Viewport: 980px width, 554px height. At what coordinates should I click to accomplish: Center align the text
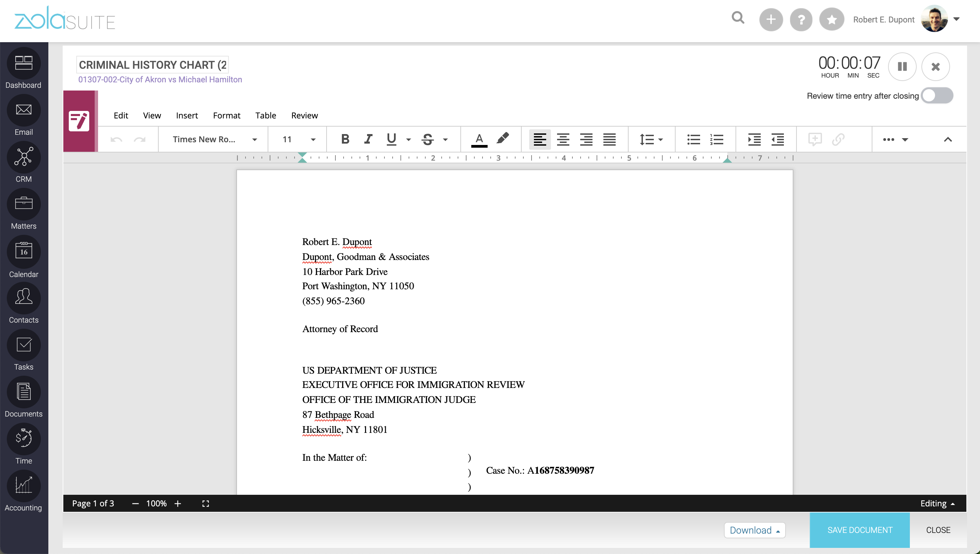tap(563, 139)
